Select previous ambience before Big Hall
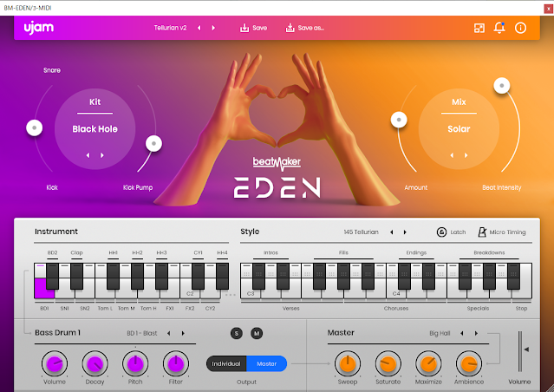Viewport: 554px width, 392px height. tap(462, 333)
